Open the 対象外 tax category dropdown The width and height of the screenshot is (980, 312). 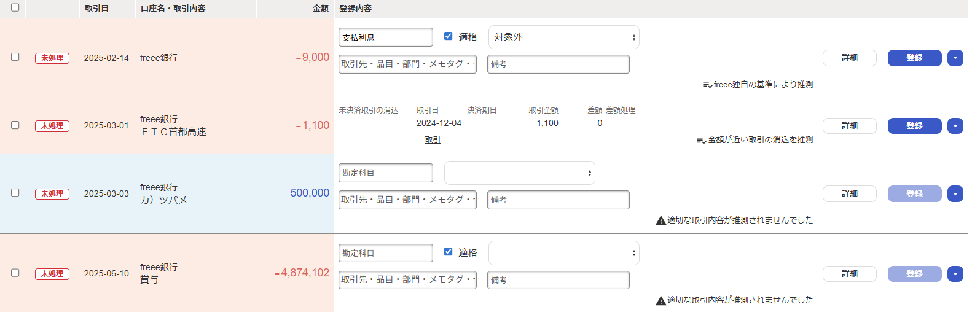(x=563, y=37)
